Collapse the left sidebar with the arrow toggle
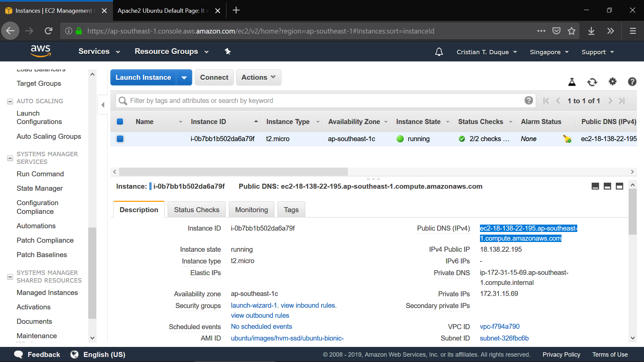The width and height of the screenshot is (644, 362). 103,105
